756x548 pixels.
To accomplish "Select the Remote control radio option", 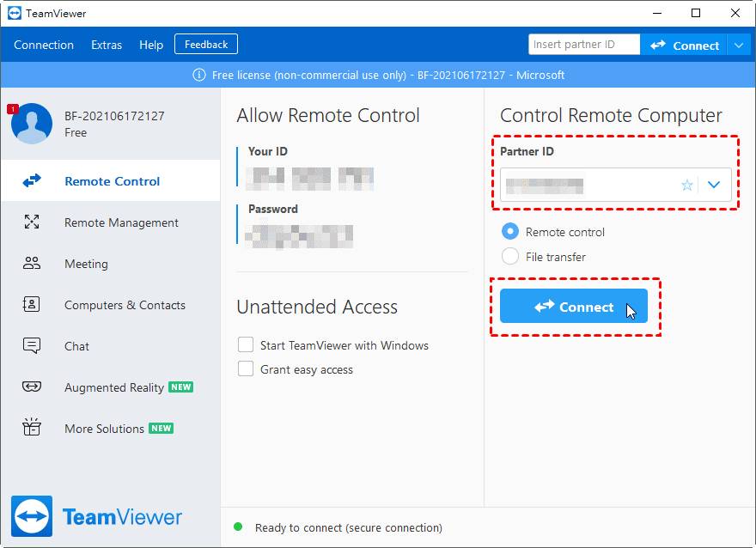I will pyautogui.click(x=510, y=232).
